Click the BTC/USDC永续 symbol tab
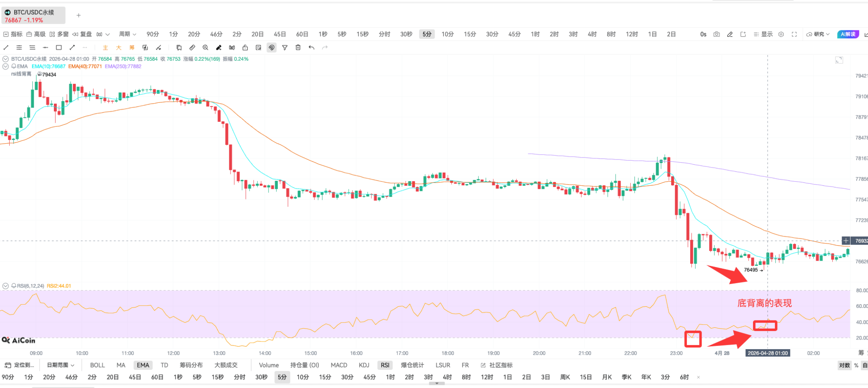This screenshot has width=868, height=388. 32,12
